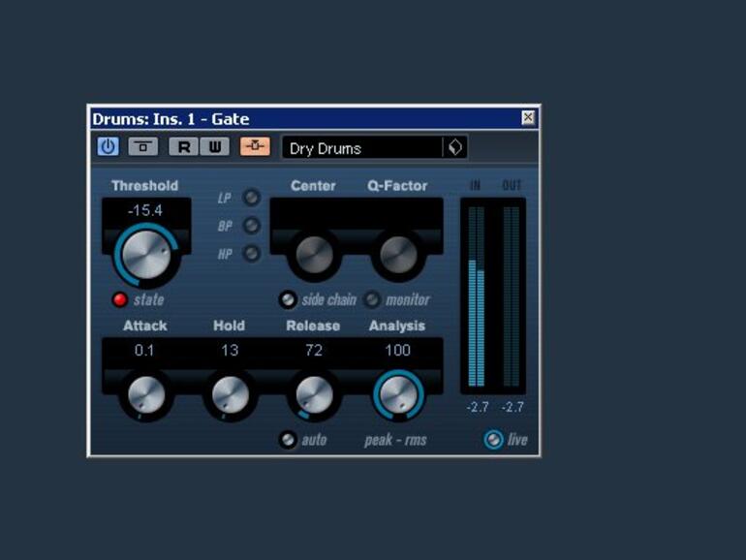Click the Threshold knob

146,255
